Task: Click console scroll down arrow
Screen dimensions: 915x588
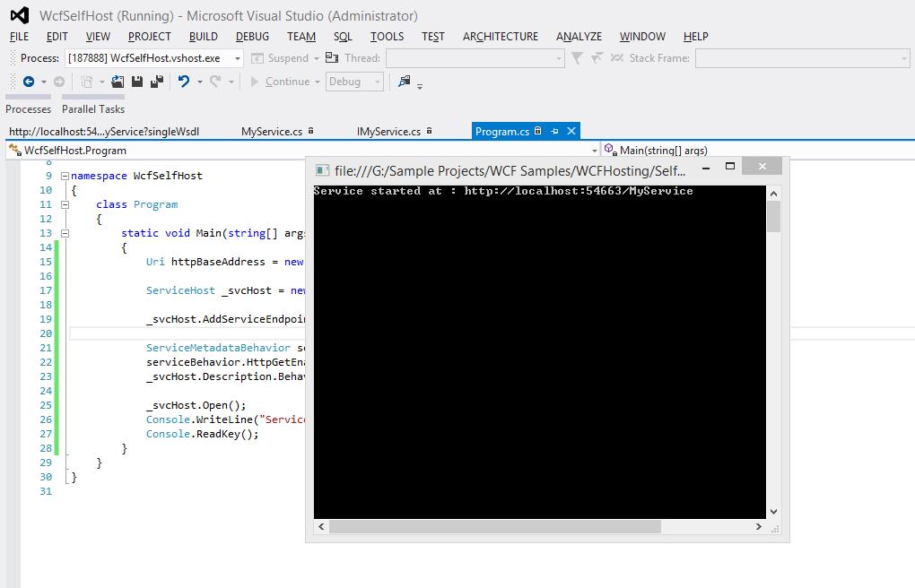Action: (x=774, y=512)
